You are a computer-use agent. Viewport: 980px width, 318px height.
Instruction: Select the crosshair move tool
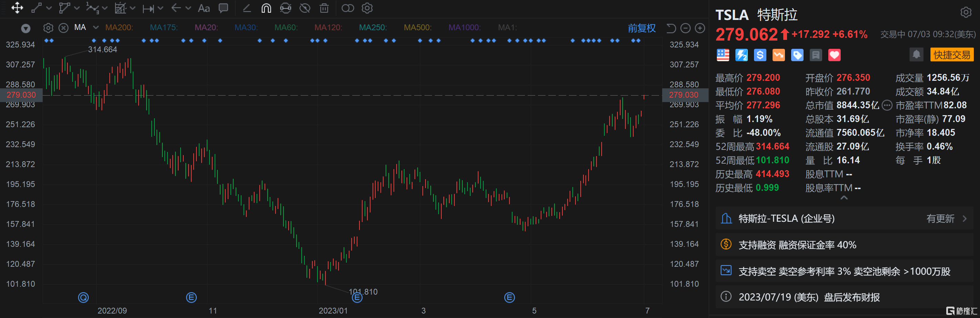click(17, 8)
